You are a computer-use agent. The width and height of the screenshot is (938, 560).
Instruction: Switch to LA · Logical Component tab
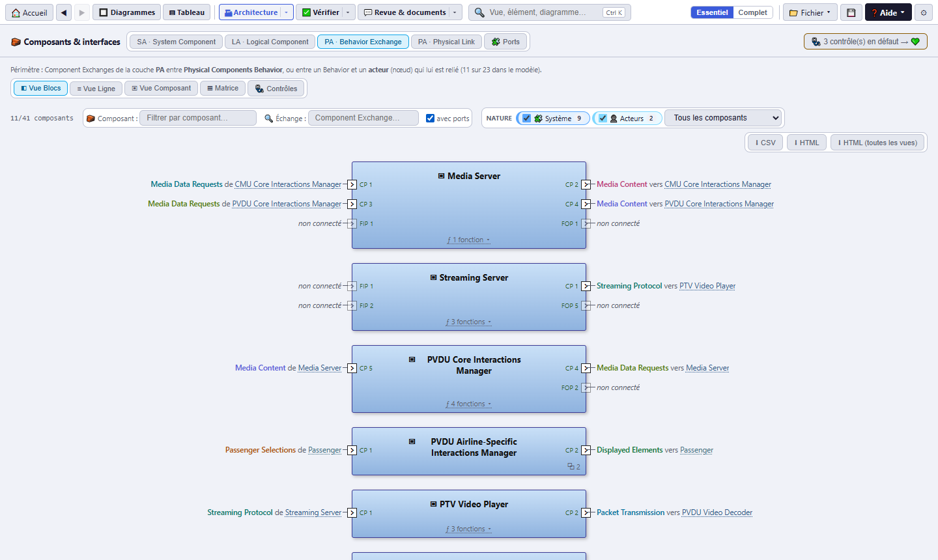pos(270,42)
